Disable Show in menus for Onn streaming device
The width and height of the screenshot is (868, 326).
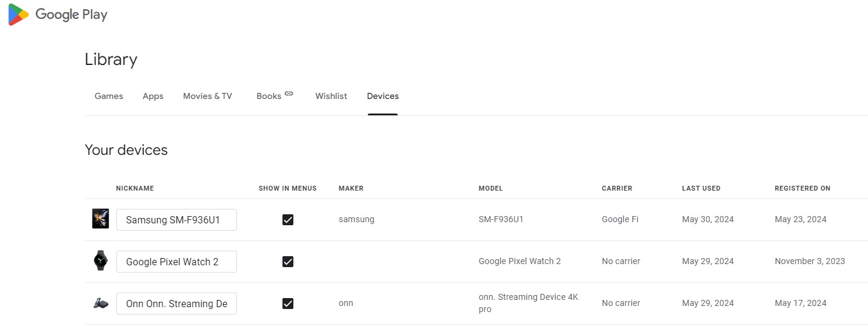(288, 304)
